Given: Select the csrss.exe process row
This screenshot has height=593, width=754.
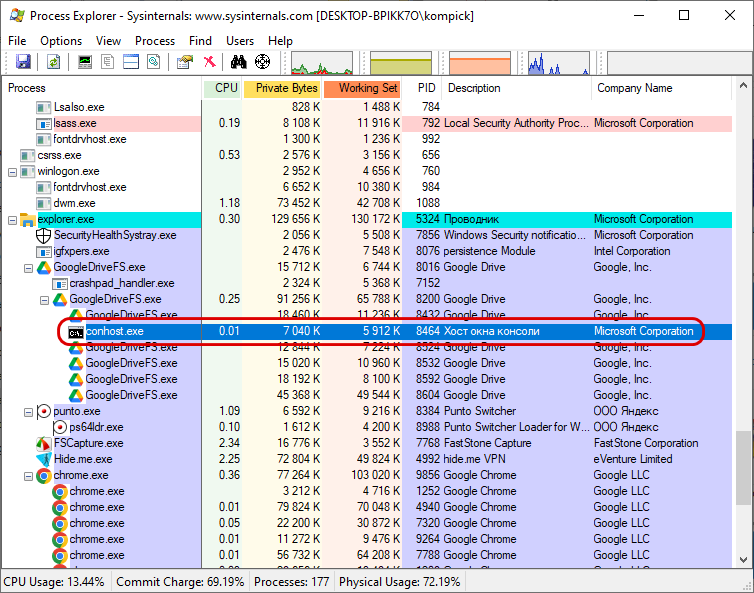Looking at the screenshot, I should pyautogui.click(x=367, y=155).
